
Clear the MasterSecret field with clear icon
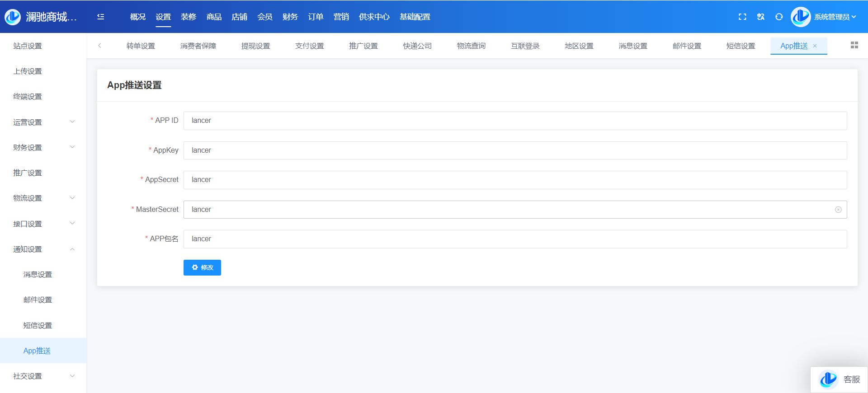[838, 210]
